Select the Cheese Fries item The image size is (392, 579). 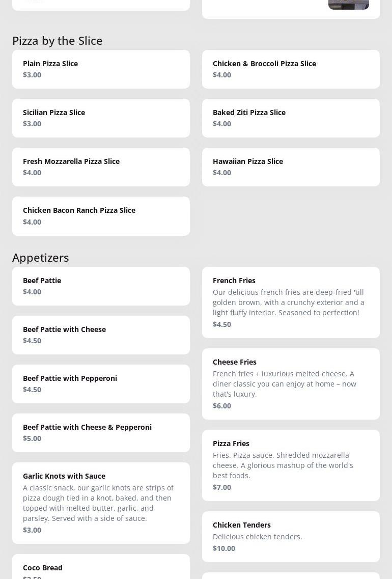(x=291, y=384)
